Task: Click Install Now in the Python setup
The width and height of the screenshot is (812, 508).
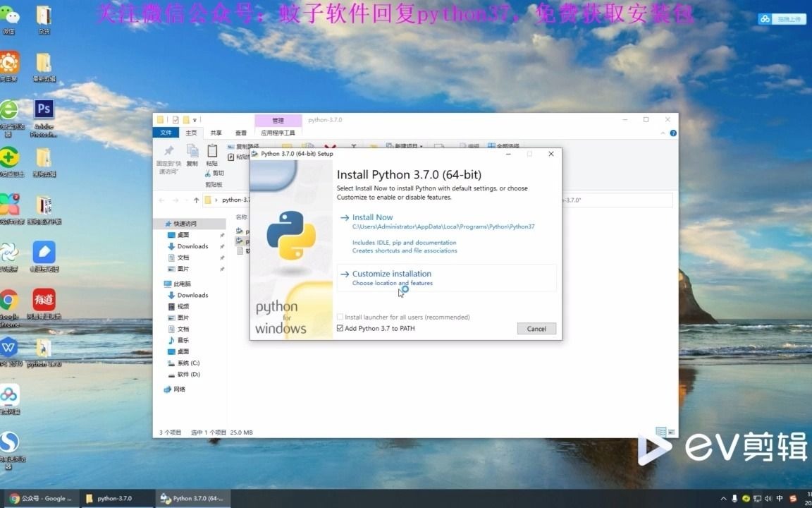Action: tap(372, 217)
